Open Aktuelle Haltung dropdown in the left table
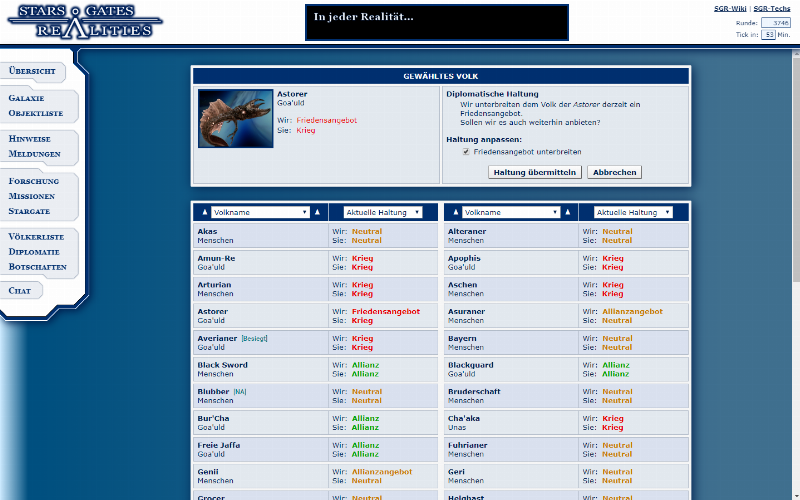Image resolution: width=800 pixels, height=500 pixels. click(383, 212)
